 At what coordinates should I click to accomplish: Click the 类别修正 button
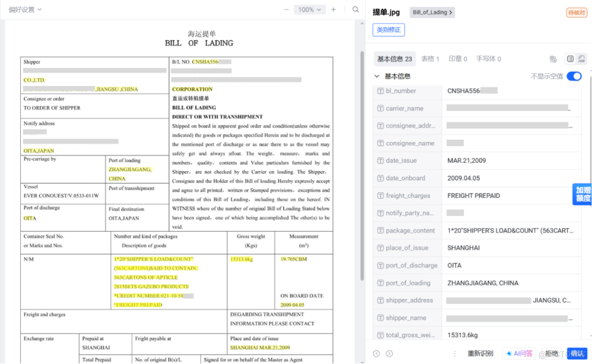coord(389,30)
